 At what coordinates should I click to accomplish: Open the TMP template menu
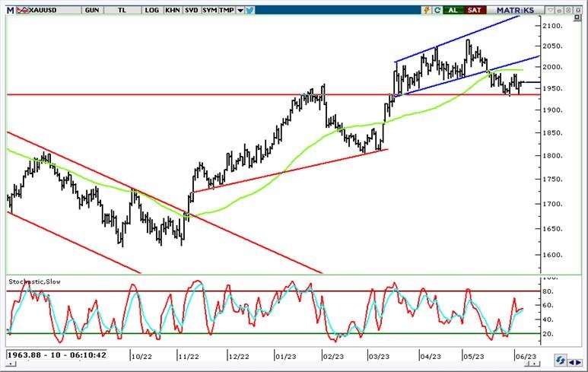(227, 11)
